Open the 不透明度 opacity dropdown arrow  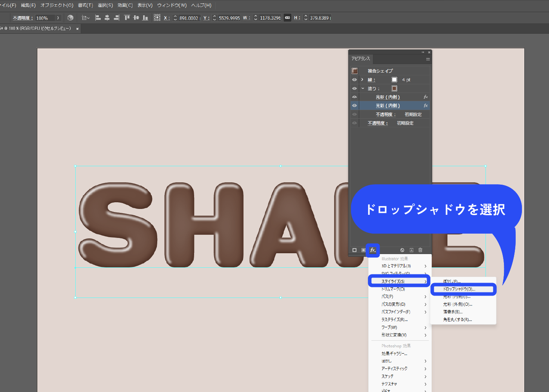click(x=58, y=18)
